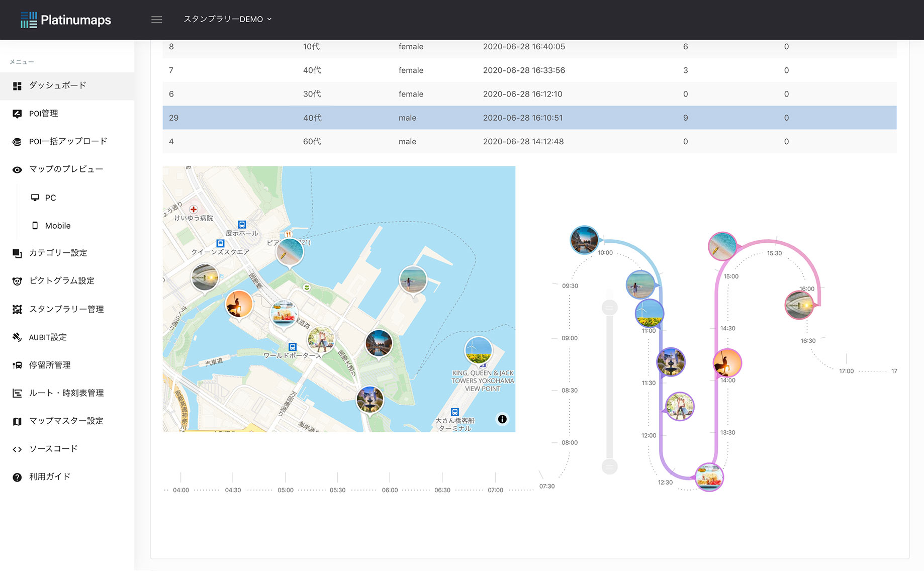Select the Mobile preview option
This screenshot has height=571, width=924.
point(57,226)
